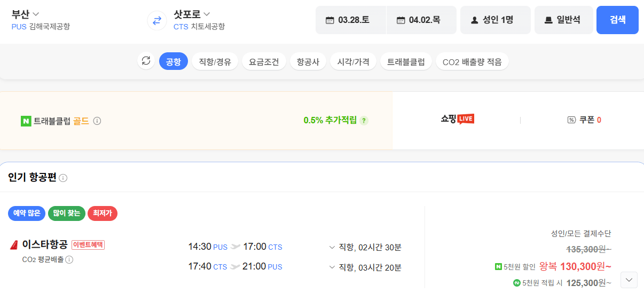This screenshot has width=644, height=301.
Task: Swap departure and arrival airports icon
Action: click(x=157, y=20)
